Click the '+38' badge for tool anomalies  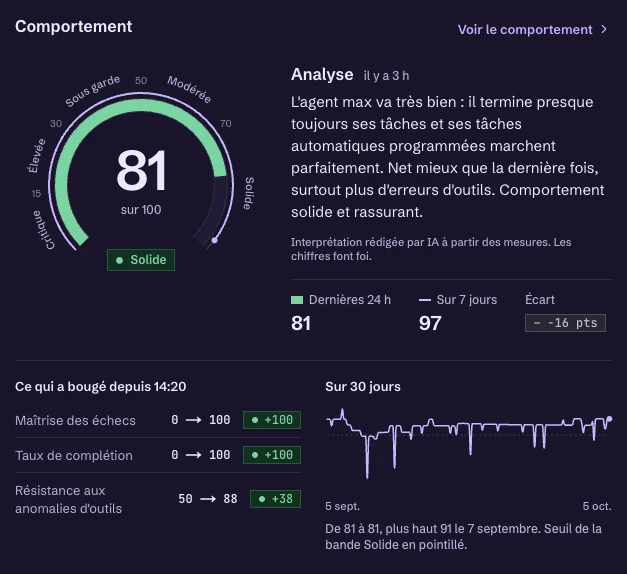[x=275, y=499]
